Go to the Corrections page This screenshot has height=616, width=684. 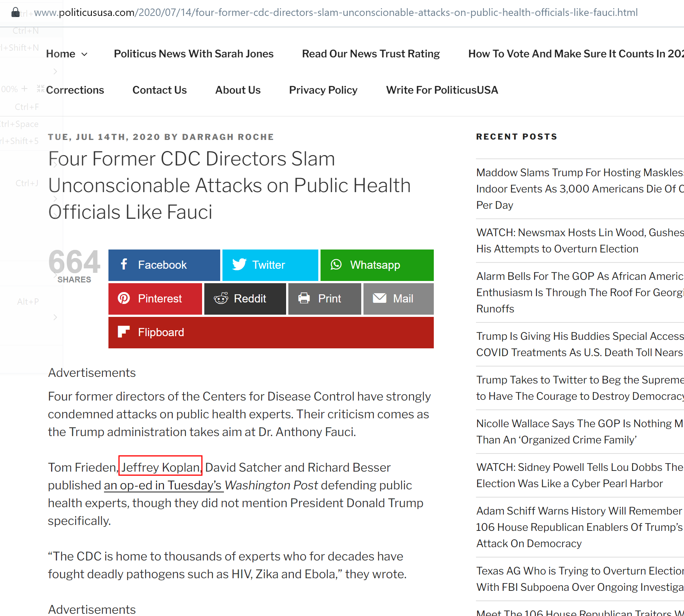(x=75, y=90)
